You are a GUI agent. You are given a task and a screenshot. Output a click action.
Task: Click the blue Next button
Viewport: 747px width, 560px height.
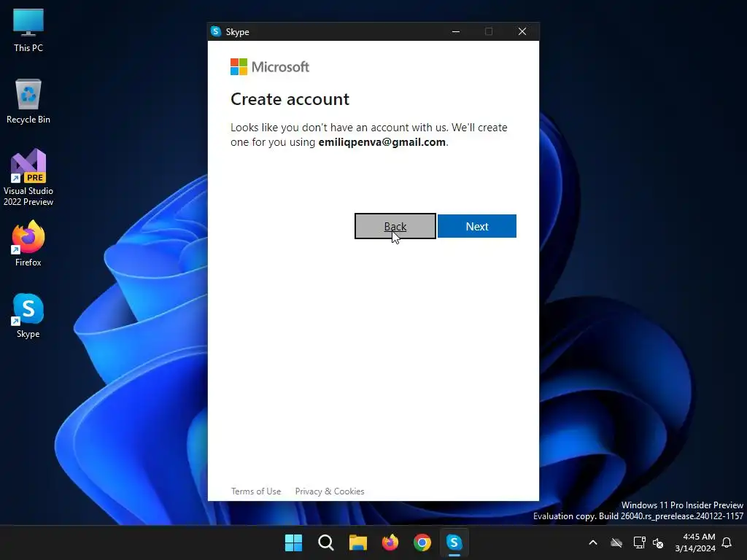(477, 226)
